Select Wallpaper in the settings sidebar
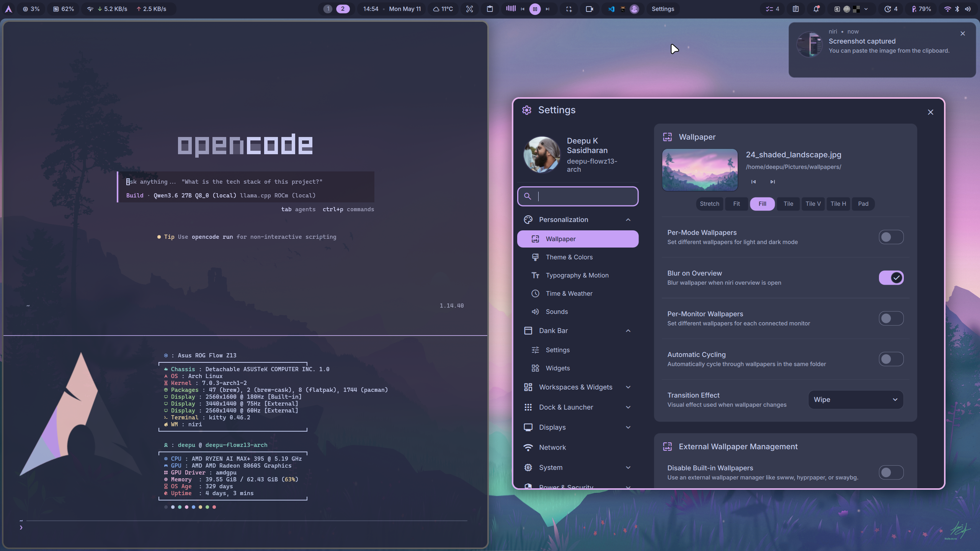 pyautogui.click(x=578, y=239)
